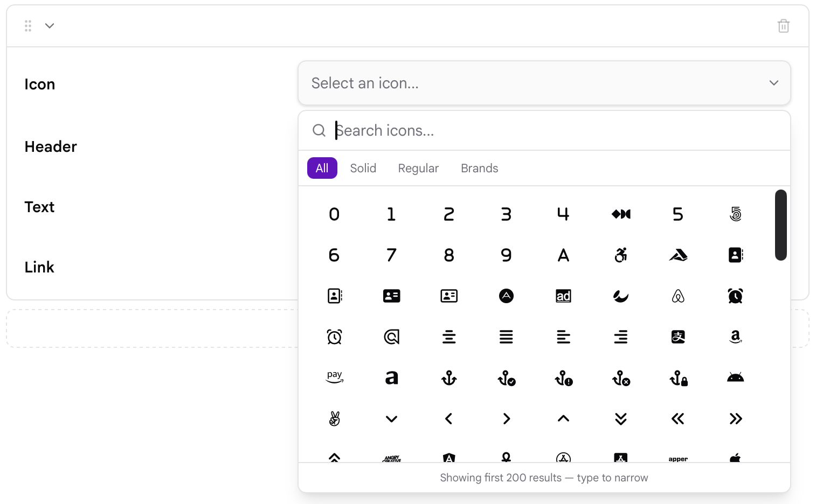Select the anchor with x-mark icon
This screenshot has height=504, width=816.
(x=621, y=378)
